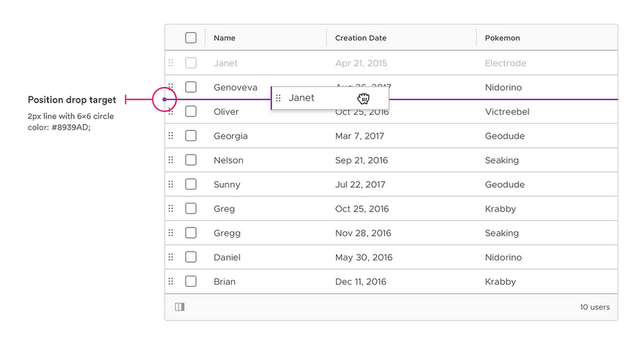Viewport: 644px width, 346px height.
Task: Click the drag handle for Gregg row
Action: click(171, 233)
